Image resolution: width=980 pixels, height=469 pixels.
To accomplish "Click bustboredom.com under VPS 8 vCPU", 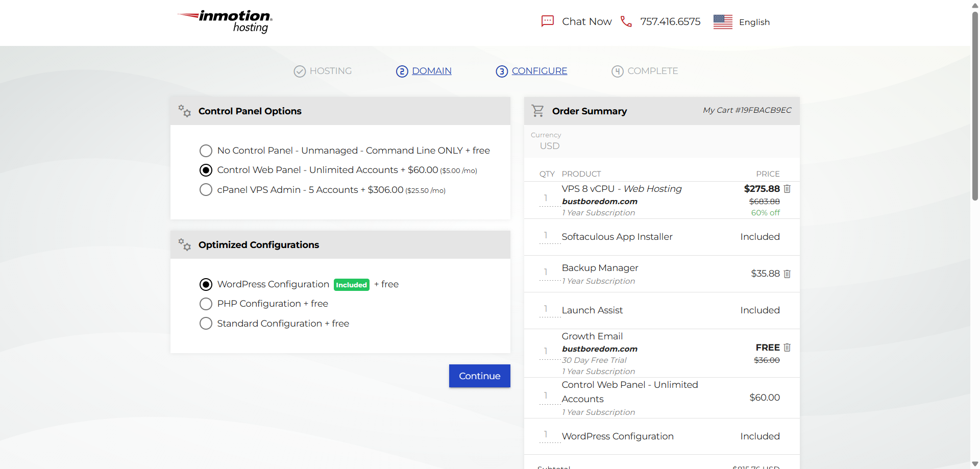I will (600, 202).
